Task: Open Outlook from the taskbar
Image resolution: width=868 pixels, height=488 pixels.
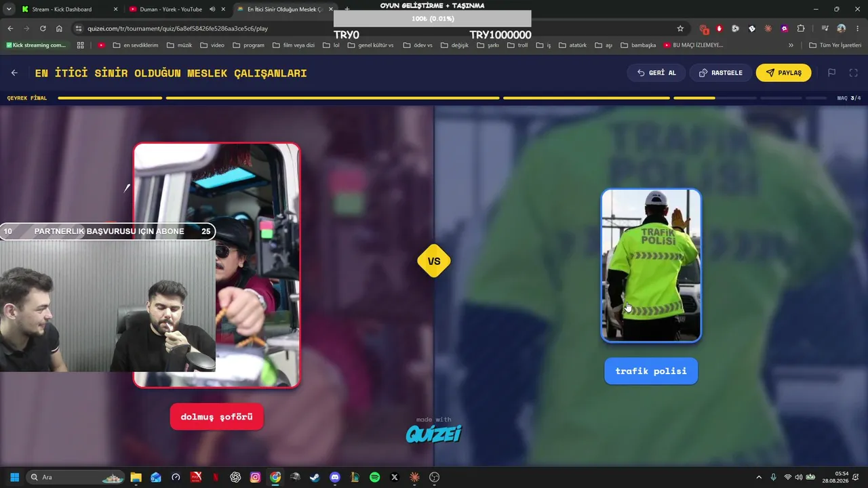Action: (x=156, y=477)
